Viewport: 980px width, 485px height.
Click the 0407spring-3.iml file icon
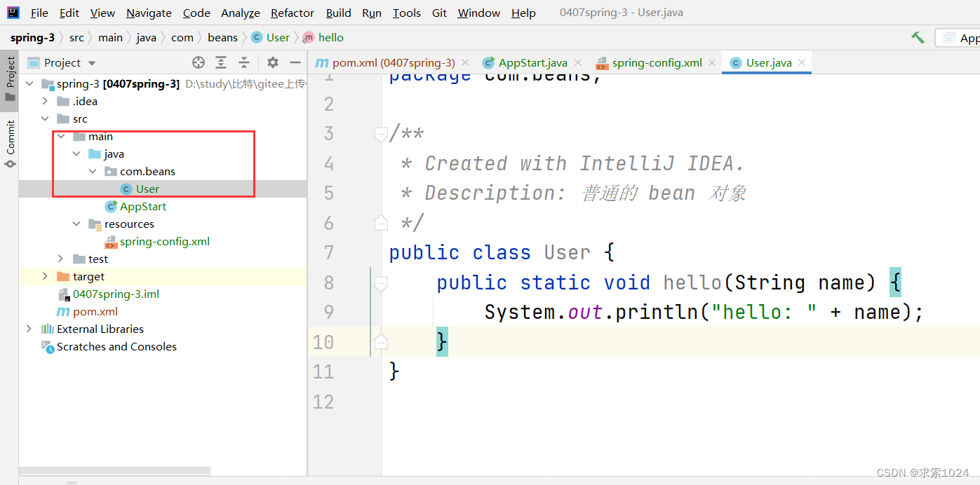point(63,294)
